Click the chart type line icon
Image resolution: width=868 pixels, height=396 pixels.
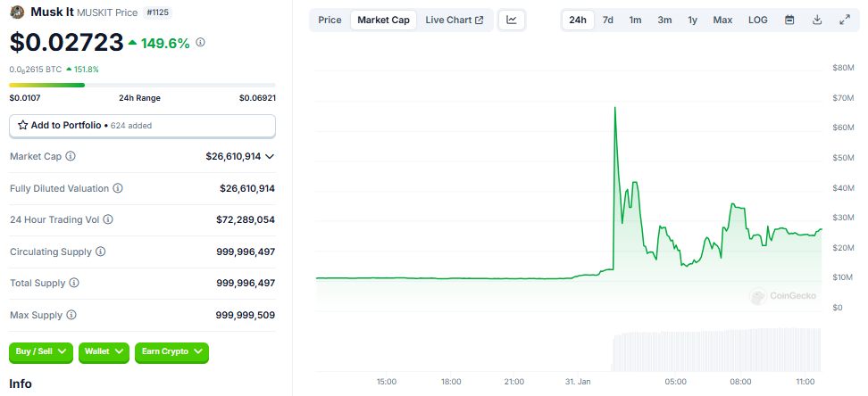point(512,20)
